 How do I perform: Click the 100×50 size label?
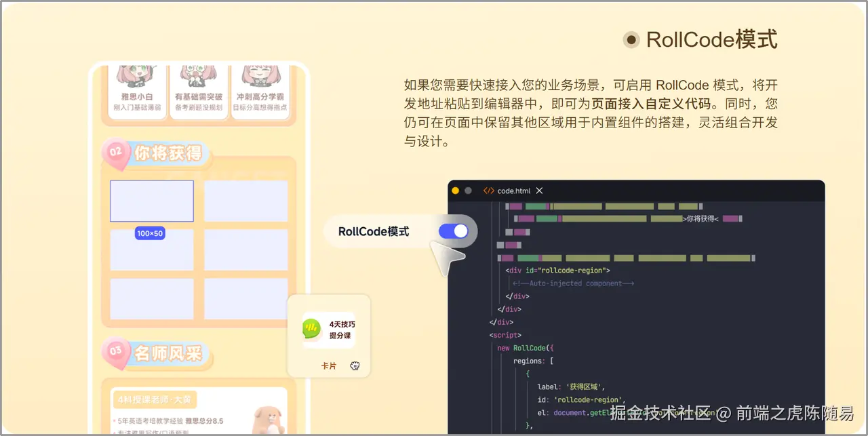coord(150,233)
